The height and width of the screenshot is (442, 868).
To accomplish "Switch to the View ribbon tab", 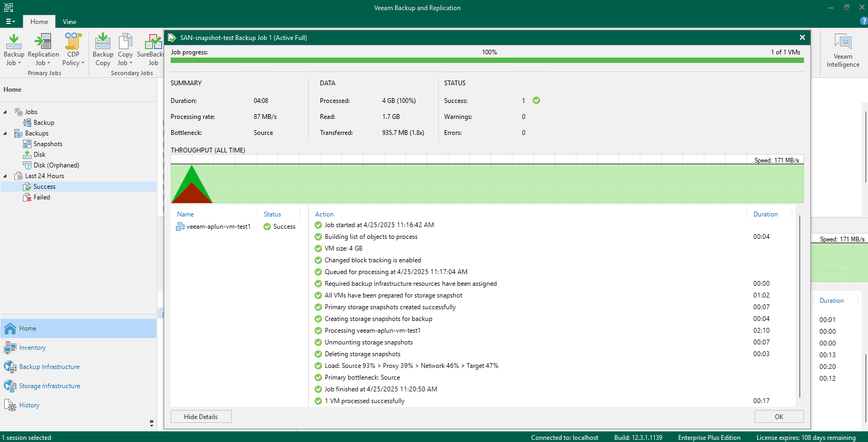I will (69, 22).
